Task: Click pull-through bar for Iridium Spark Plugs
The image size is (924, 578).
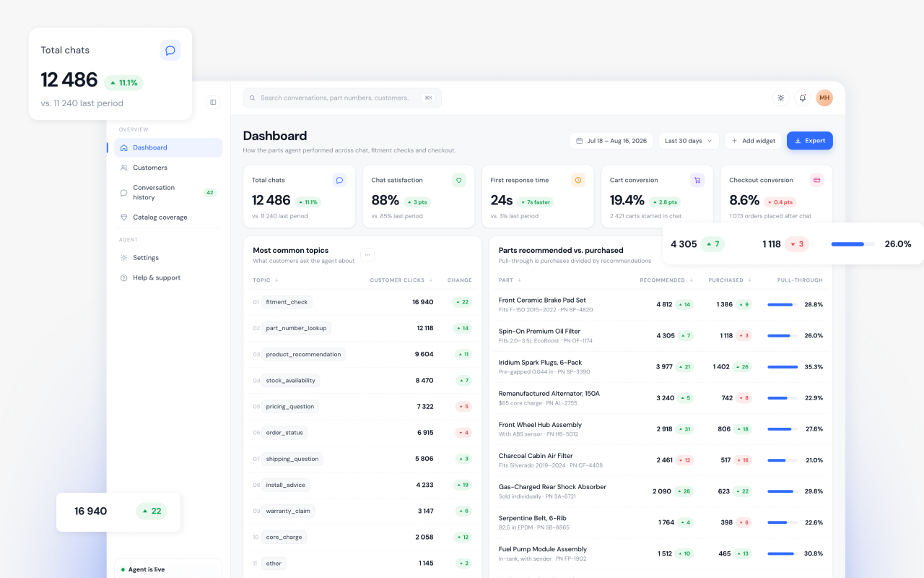Action: (x=783, y=367)
